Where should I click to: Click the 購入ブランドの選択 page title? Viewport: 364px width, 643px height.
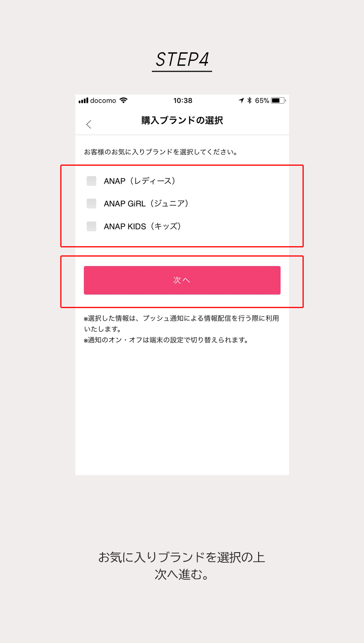click(182, 121)
